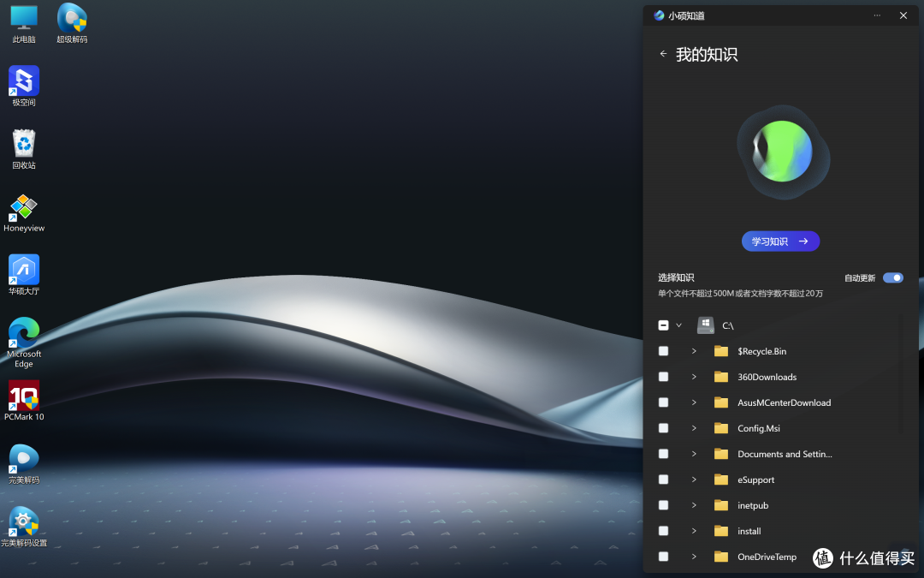
Task: Select the Microsoft Edge desktop shortcut
Action: pos(24,343)
